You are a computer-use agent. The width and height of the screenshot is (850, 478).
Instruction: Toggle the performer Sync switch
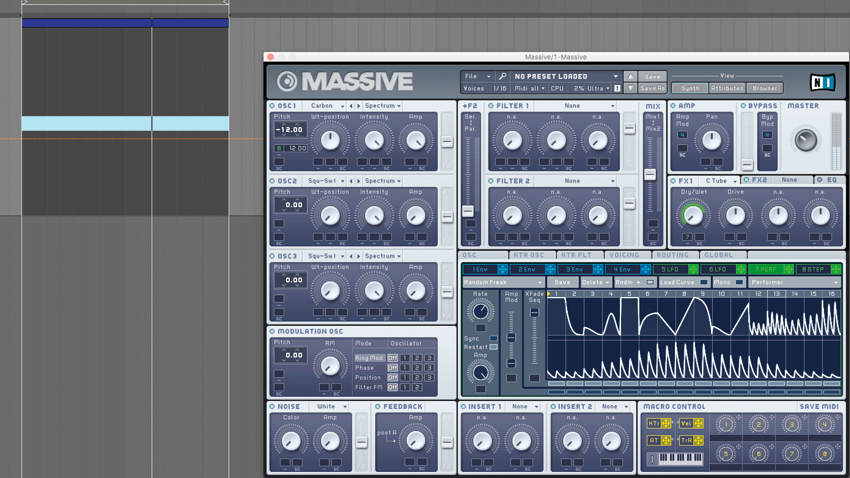point(493,338)
